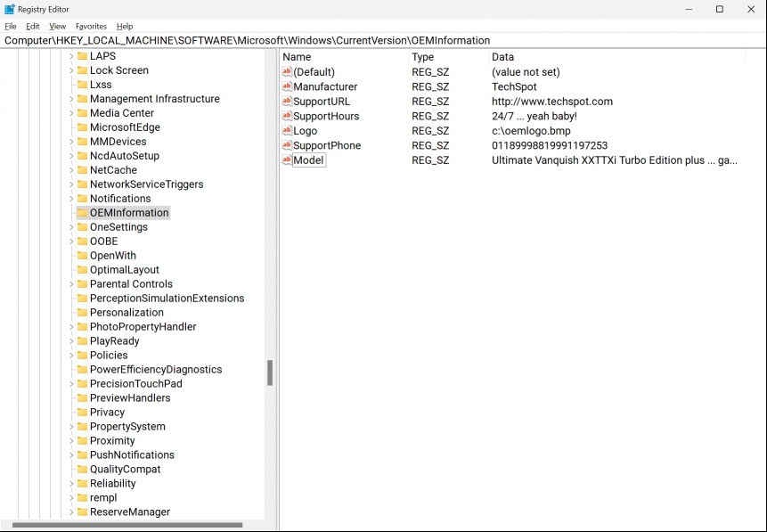Image resolution: width=767 pixels, height=532 pixels.
Task: Click the http://www.techspot.com data cell
Action: point(551,102)
